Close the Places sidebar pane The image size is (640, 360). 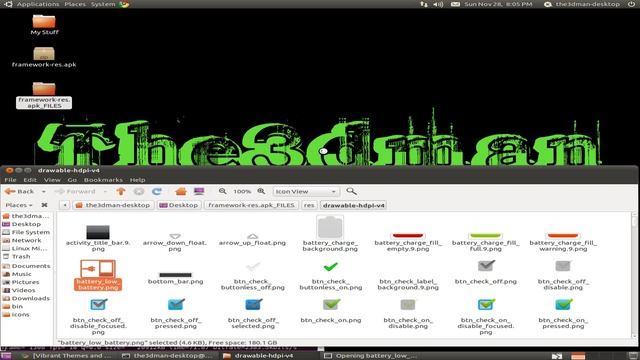point(44,205)
